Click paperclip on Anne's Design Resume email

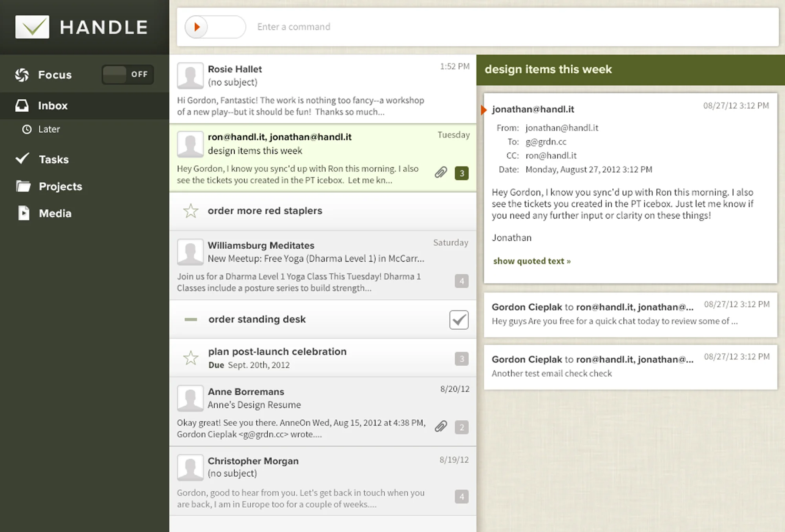coord(441,426)
